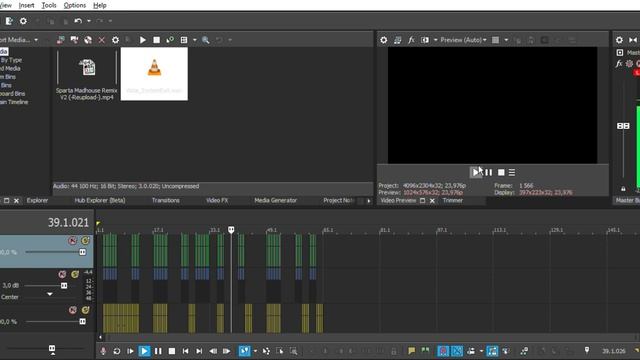Click the Overlays grid icon in preview

coord(495,40)
